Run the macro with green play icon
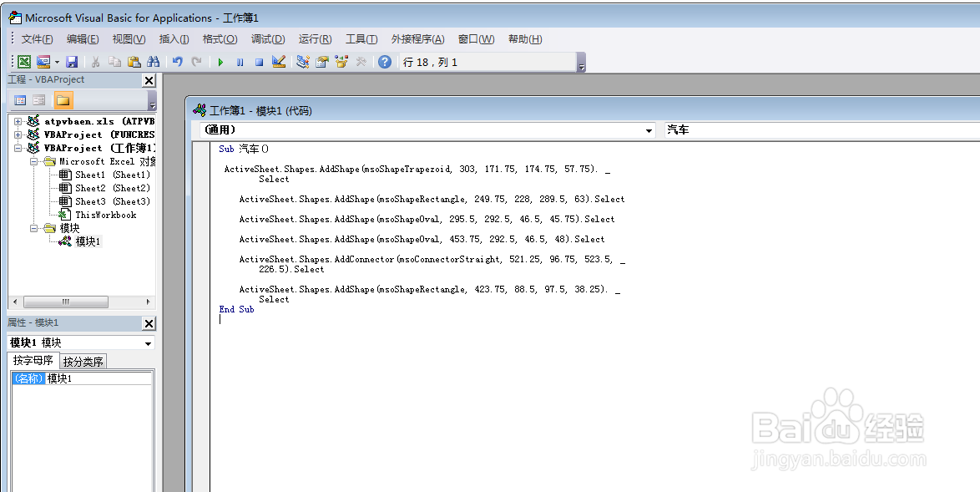 220,62
